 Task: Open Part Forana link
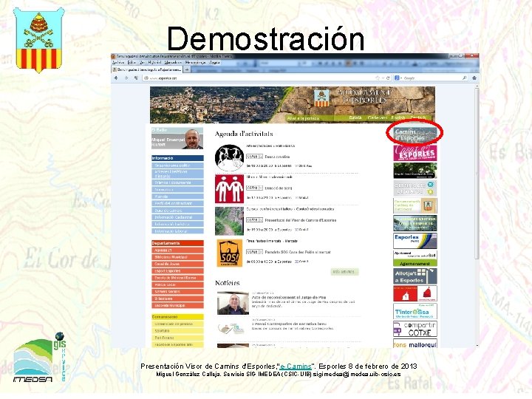click(x=177, y=338)
